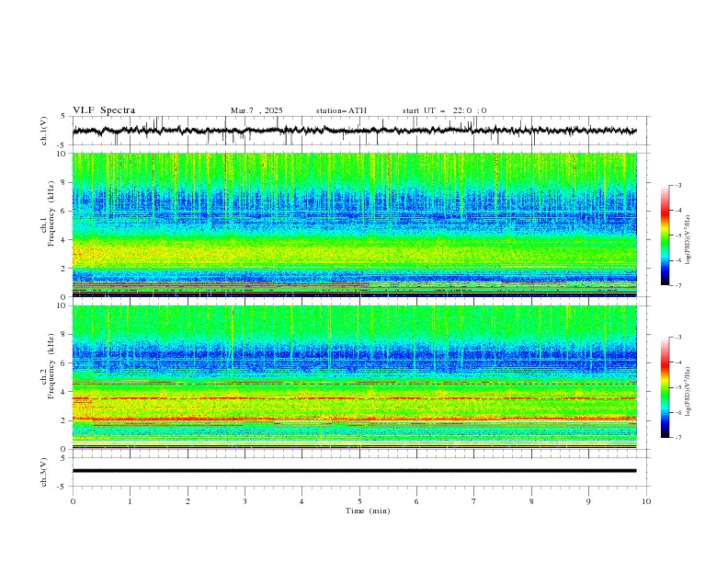The height and width of the screenshot is (563, 728).
Task: Click the ch.1(V) waveform trace
Action: point(355,131)
